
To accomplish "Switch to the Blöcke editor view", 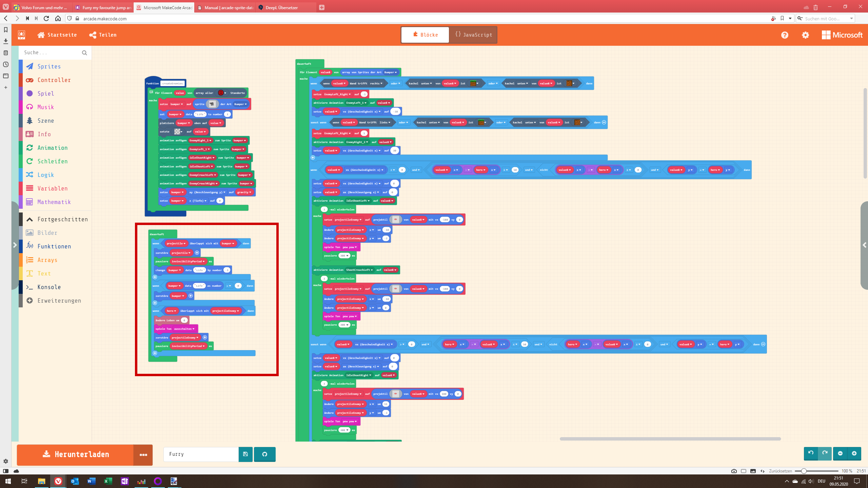I will tap(425, 35).
